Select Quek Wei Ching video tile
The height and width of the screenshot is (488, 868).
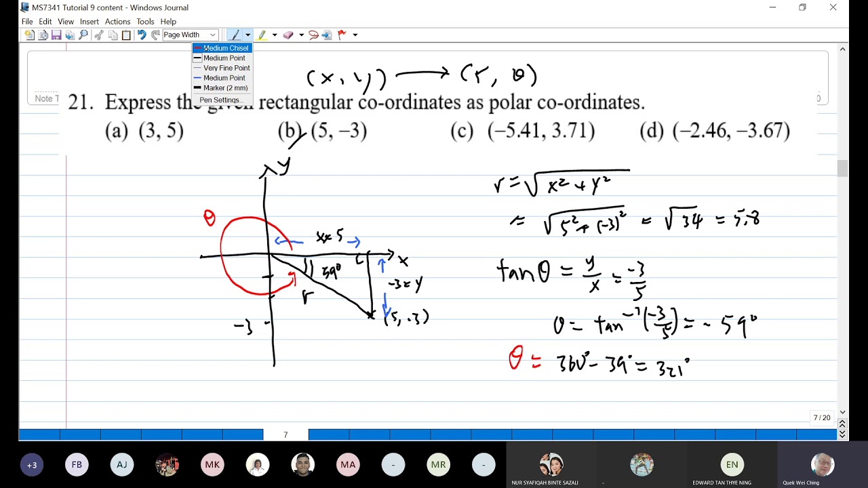point(823,465)
